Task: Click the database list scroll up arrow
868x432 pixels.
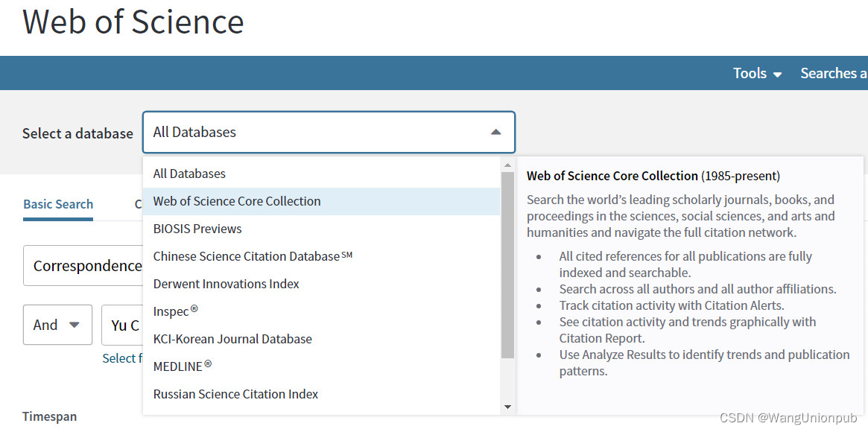Action: 507,165
